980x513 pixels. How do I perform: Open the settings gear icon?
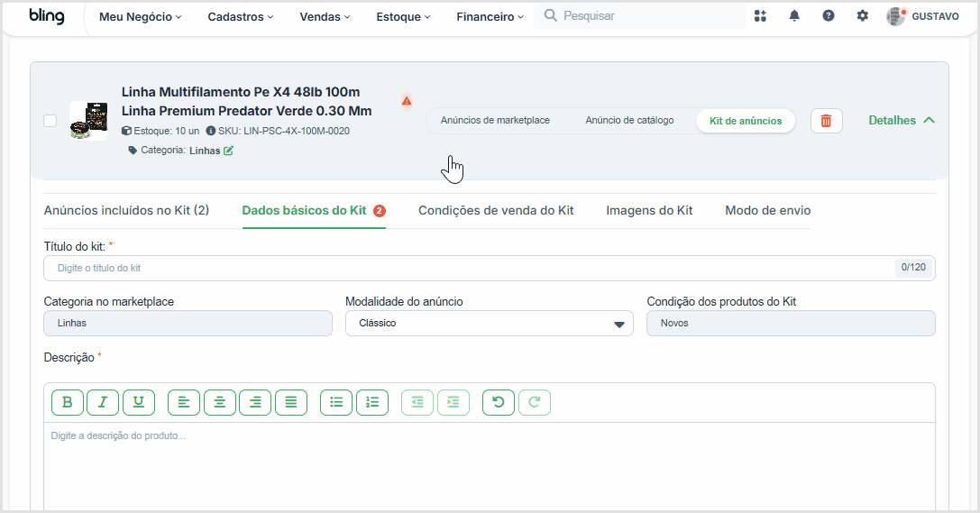point(862,16)
